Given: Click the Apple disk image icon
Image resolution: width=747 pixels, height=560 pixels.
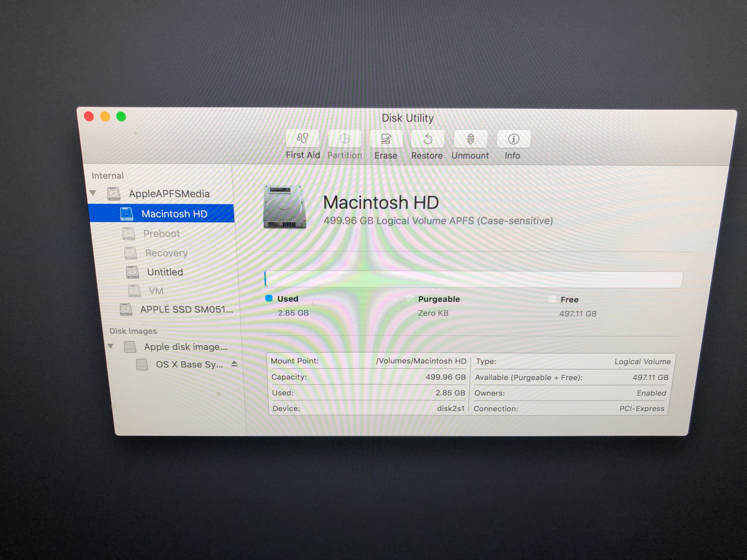Looking at the screenshot, I should point(130,347).
